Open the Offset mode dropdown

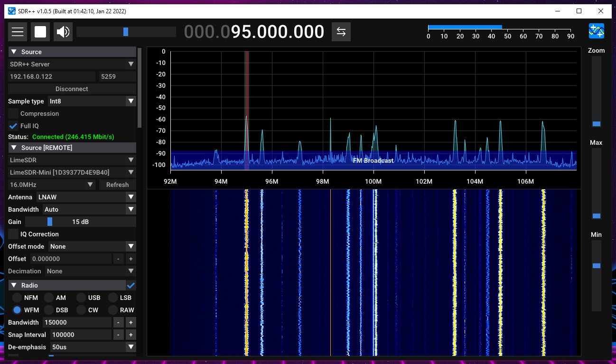pos(92,246)
